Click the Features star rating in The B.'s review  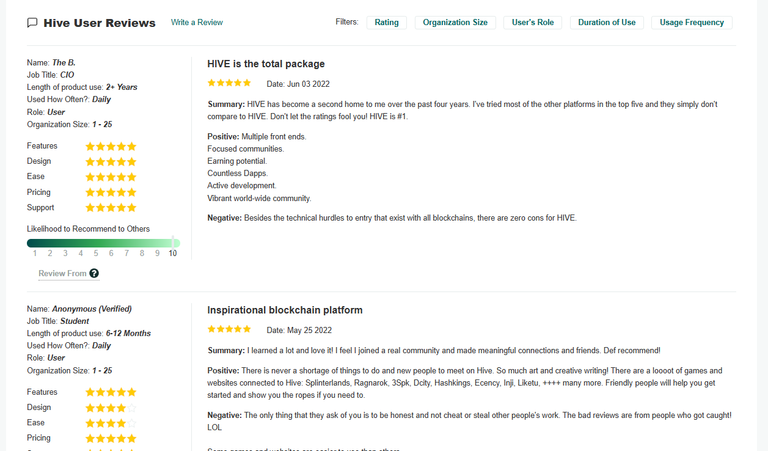(111, 146)
